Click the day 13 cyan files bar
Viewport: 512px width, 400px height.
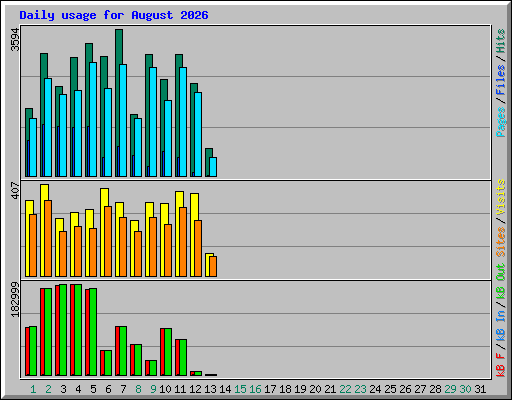coord(213,167)
